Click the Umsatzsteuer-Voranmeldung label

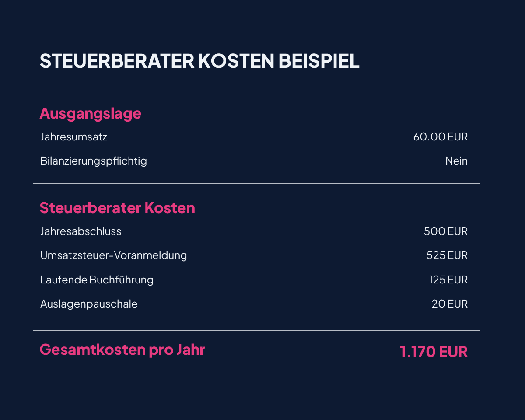(113, 255)
